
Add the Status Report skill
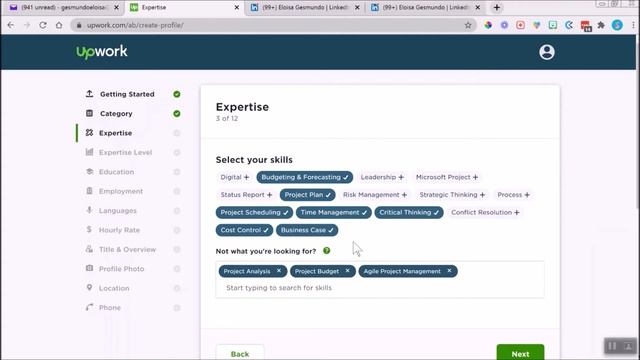(246, 195)
